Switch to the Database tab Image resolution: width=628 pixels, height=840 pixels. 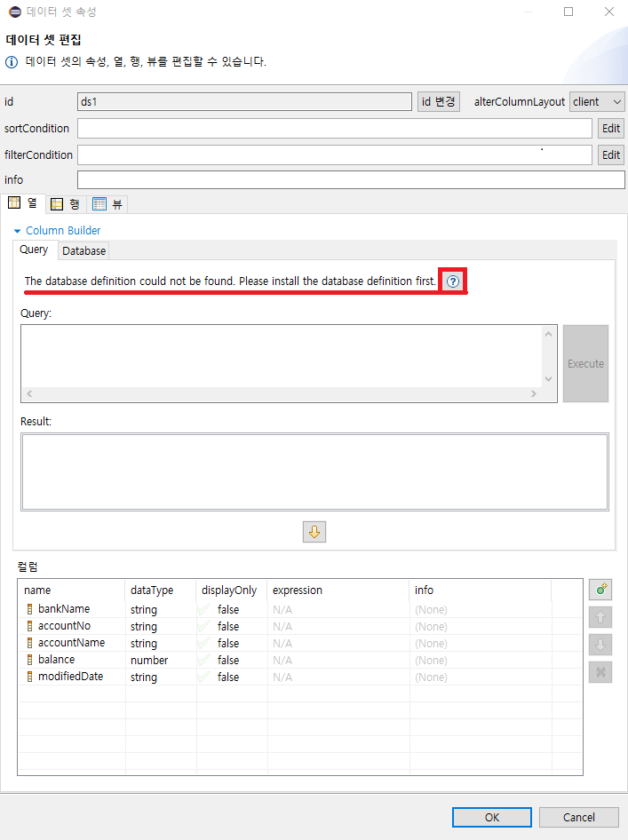pos(83,251)
